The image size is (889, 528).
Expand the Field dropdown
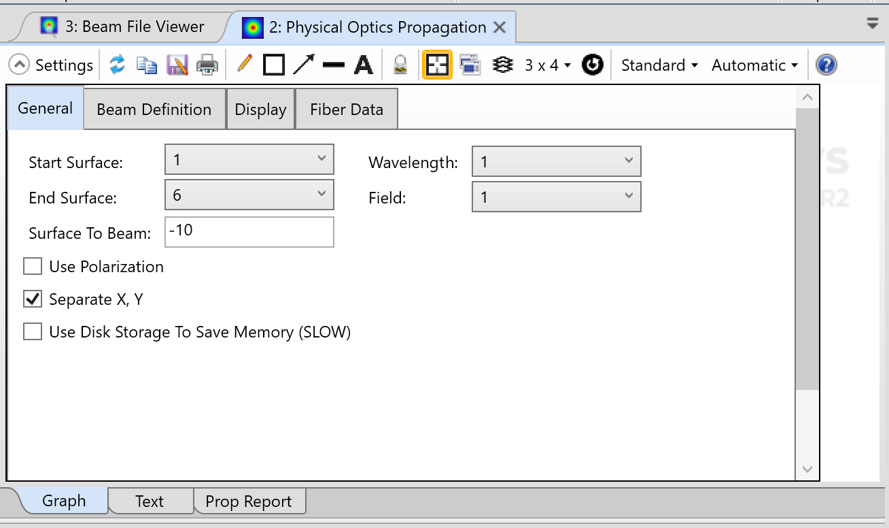click(x=556, y=197)
